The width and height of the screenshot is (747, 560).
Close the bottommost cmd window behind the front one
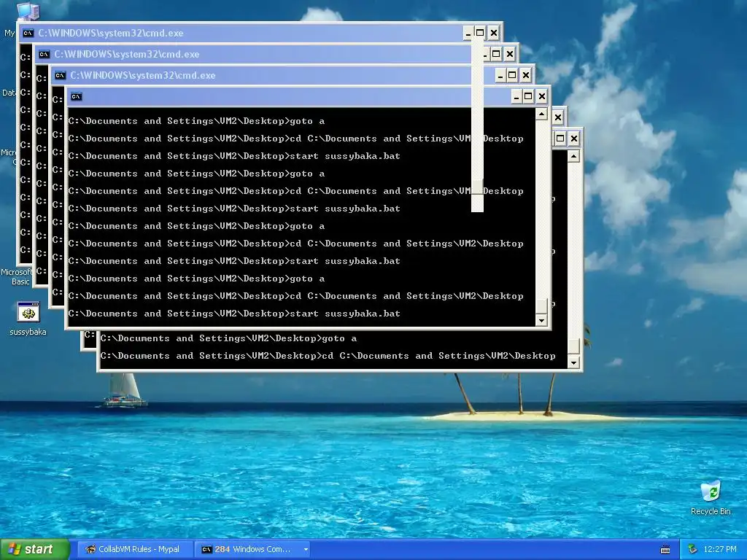[x=573, y=139]
